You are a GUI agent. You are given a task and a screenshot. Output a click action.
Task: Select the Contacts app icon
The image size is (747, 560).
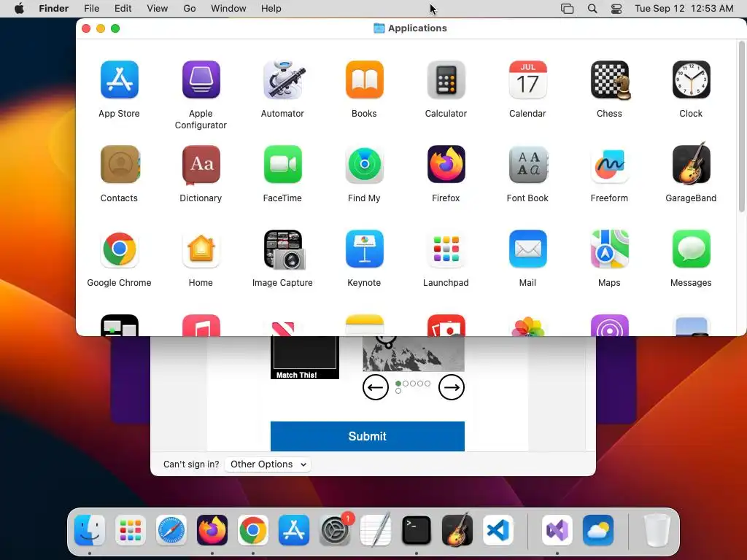point(119,164)
